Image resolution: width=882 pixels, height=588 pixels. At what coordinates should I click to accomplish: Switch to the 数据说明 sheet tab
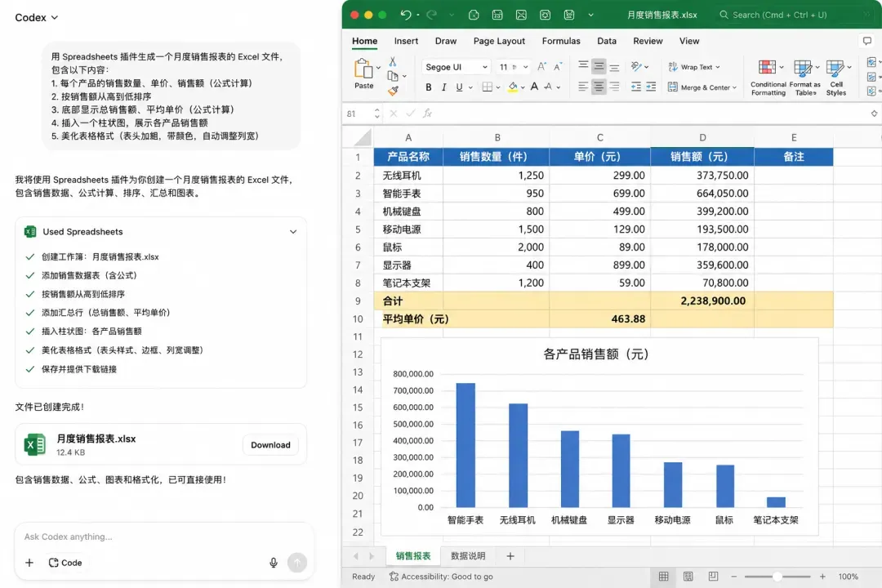pyautogui.click(x=468, y=556)
